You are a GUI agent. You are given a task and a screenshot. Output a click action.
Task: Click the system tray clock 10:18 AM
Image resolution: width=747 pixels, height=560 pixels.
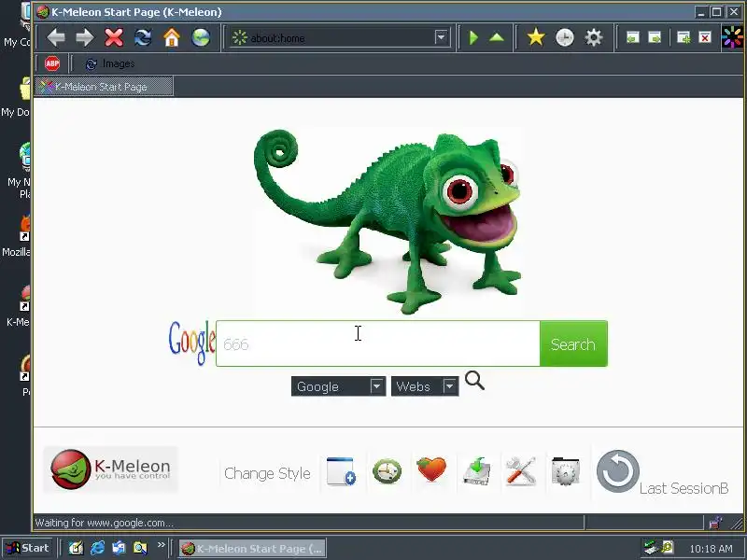pyautogui.click(x=712, y=549)
